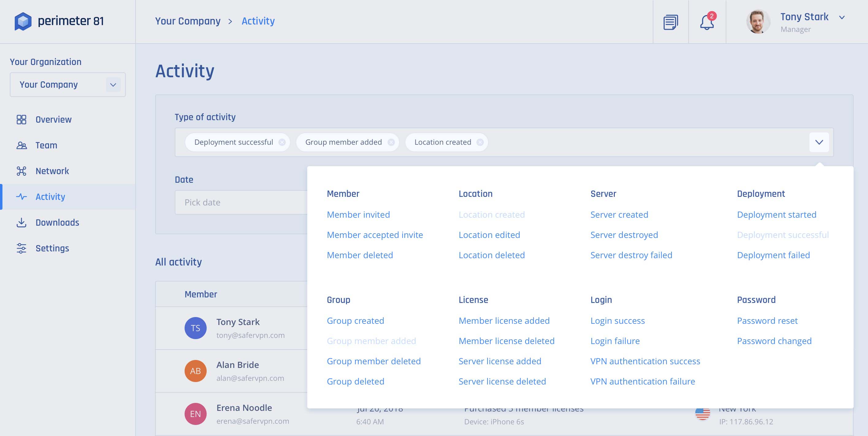Image resolution: width=868 pixels, height=436 pixels.
Task: Click Your Company breadcrumb link
Action: coord(188,21)
